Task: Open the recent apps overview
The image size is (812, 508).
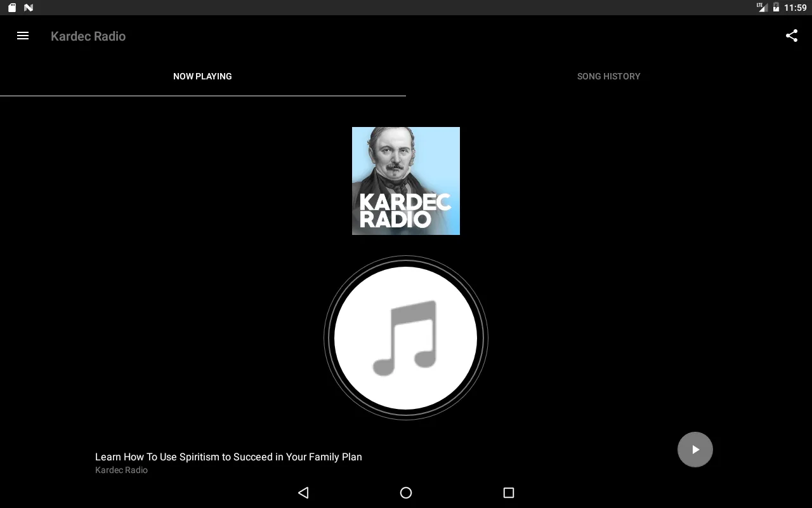Action: [508, 493]
